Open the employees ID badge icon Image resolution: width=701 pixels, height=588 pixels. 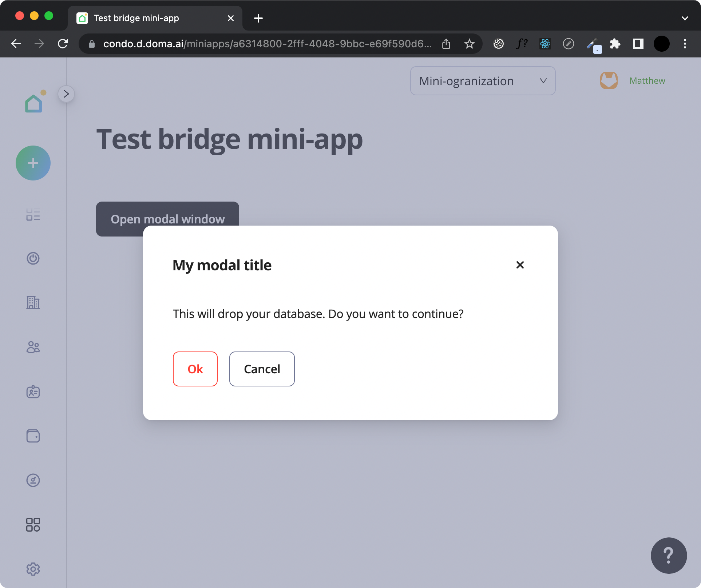pyautogui.click(x=33, y=392)
